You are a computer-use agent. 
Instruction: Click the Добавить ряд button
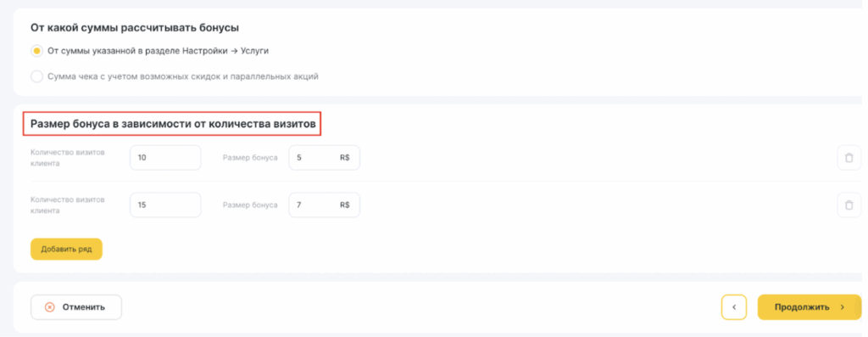click(x=66, y=250)
